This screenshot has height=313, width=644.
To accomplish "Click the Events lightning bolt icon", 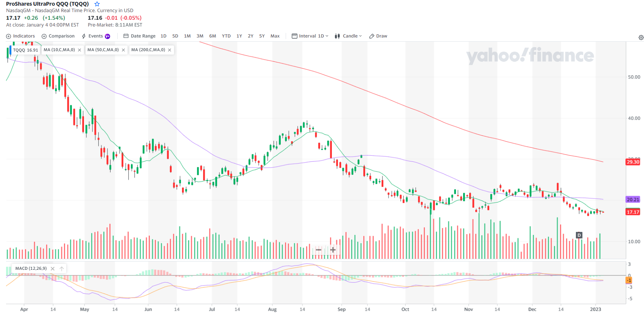I will tap(84, 36).
